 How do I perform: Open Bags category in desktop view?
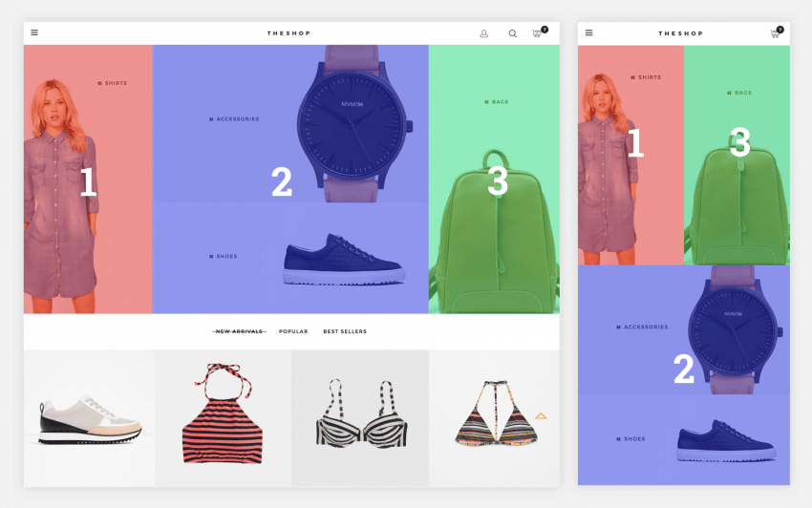500,101
